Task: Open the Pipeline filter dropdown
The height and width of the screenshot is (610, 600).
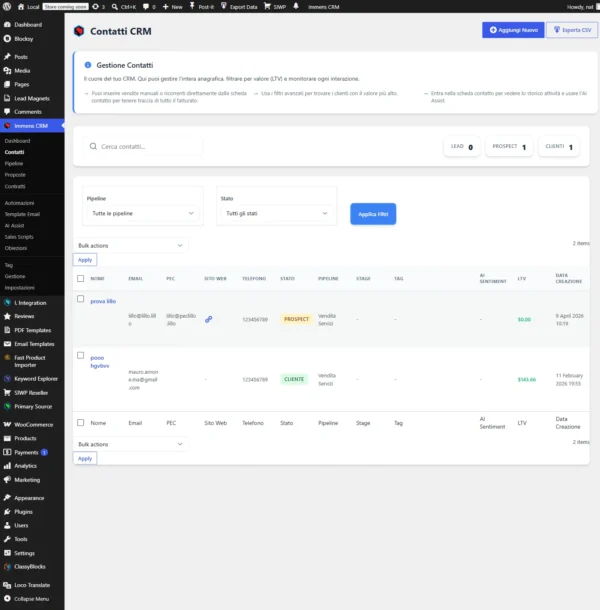Action: 142,213
